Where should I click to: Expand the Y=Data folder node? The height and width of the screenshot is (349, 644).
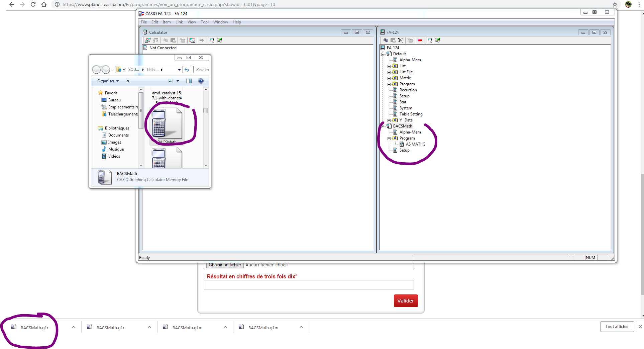click(389, 120)
